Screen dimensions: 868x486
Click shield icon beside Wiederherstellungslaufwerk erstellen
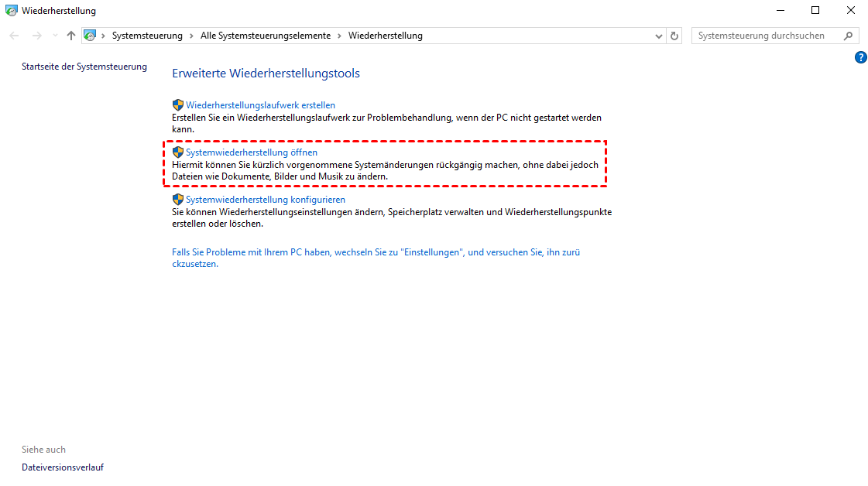(177, 104)
